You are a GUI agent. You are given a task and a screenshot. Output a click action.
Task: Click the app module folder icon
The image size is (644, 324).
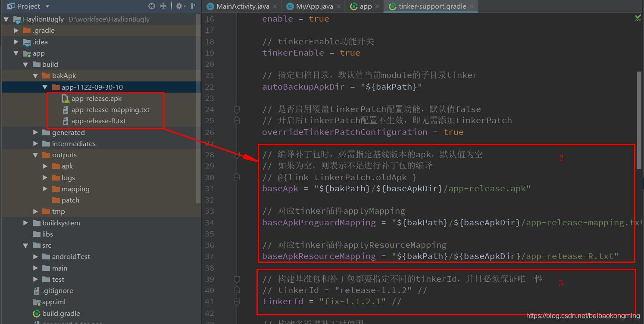pyautogui.click(x=27, y=53)
